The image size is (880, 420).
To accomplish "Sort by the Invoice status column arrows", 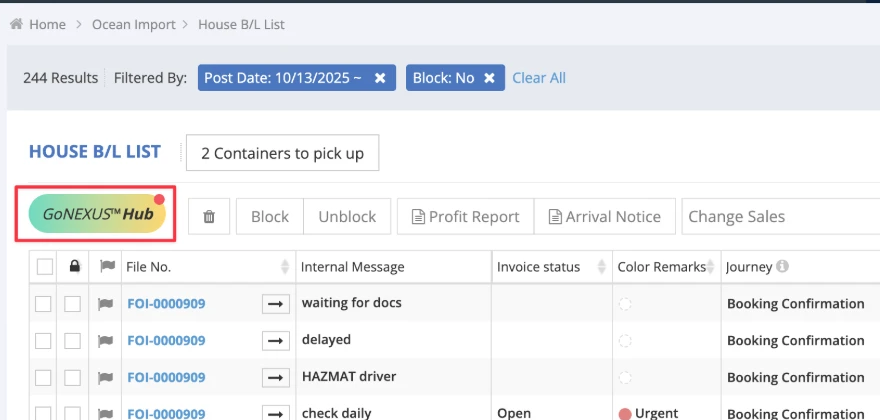I will pos(602,267).
